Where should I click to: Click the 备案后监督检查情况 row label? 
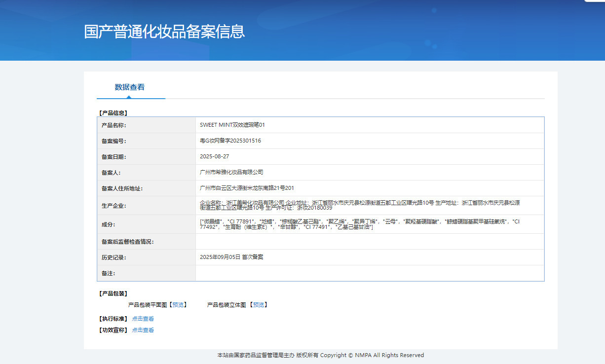[147, 242]
